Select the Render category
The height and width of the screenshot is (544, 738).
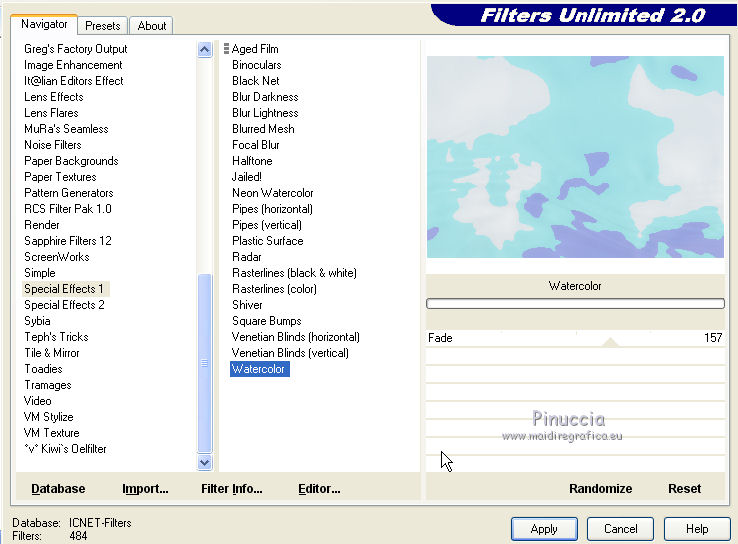point(42,225)
